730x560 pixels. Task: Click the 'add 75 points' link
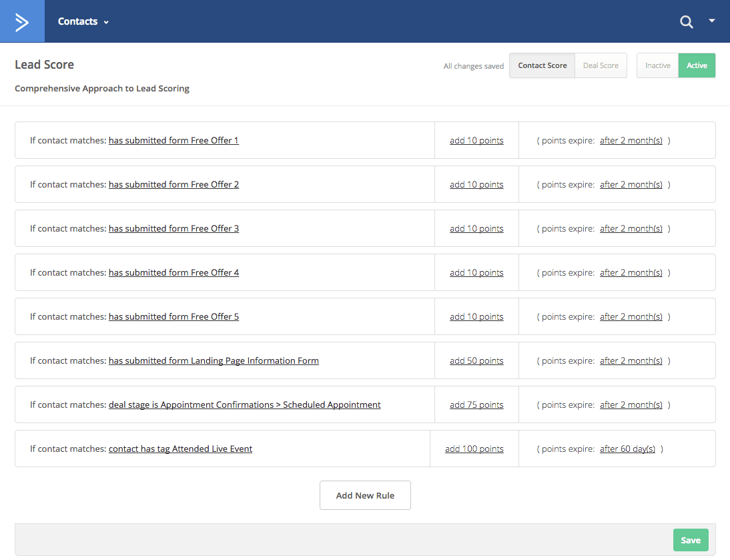pos(476,404)
